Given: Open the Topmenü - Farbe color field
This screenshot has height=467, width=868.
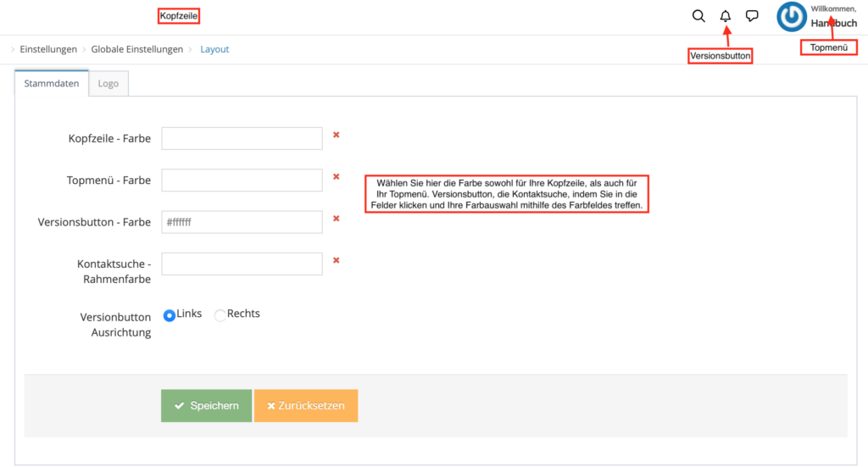Looking at the screenshot, I should coord(242,181).
